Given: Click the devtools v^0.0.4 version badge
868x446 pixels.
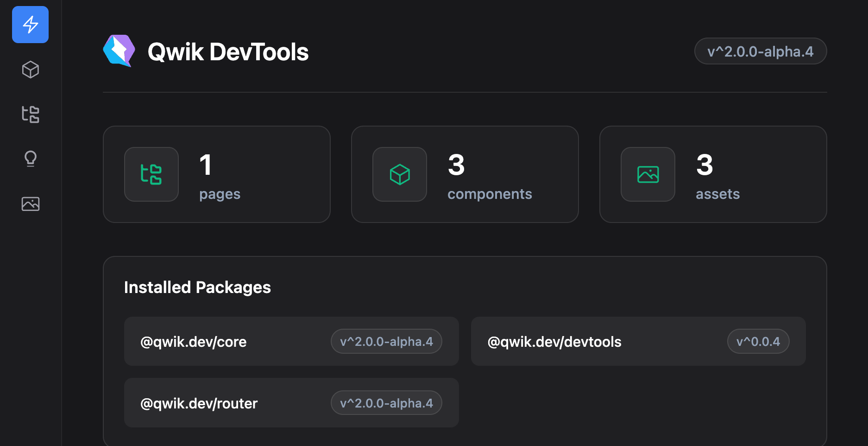Looking at the screenshot, I should coord(758,342).
